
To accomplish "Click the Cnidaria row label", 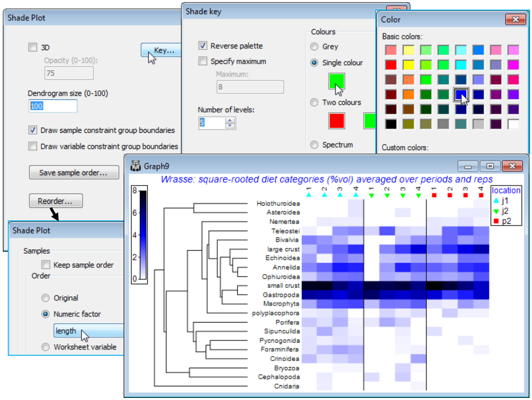I will 287,386.
